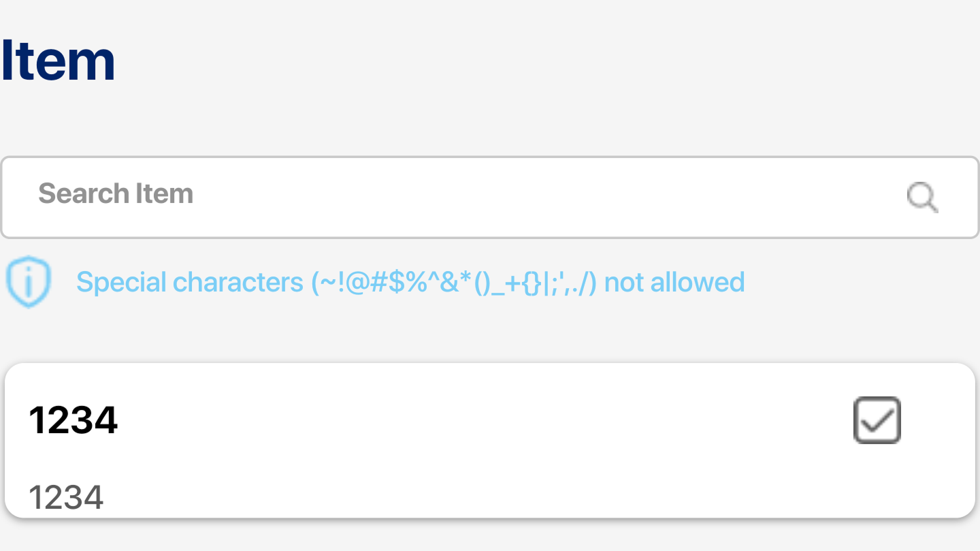The width and height of the screenshot is (980, 551).
Task: Focus the Search Item input field
Action: coord(490,198)
